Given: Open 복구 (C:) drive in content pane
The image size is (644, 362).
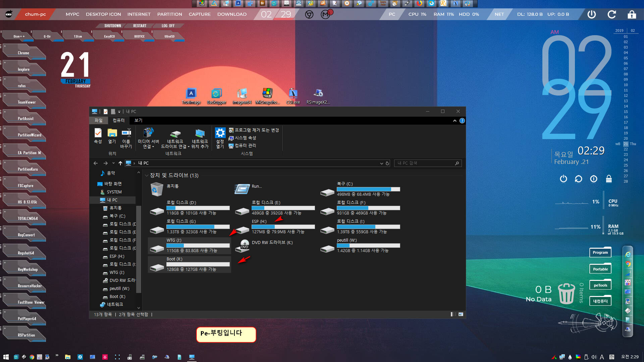Looking at the screenshot, I should pos(360,189).
